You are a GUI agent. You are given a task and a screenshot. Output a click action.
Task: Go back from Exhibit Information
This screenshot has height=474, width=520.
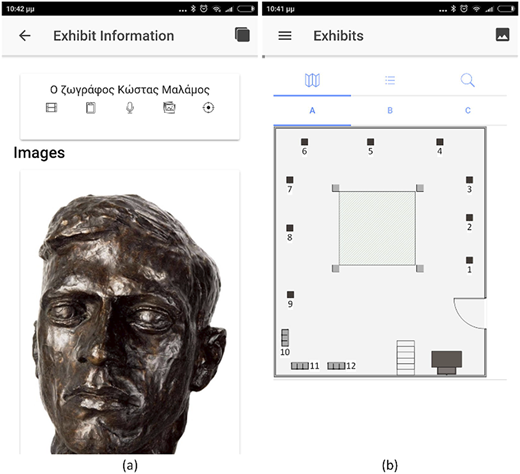(x=25, y=35)
